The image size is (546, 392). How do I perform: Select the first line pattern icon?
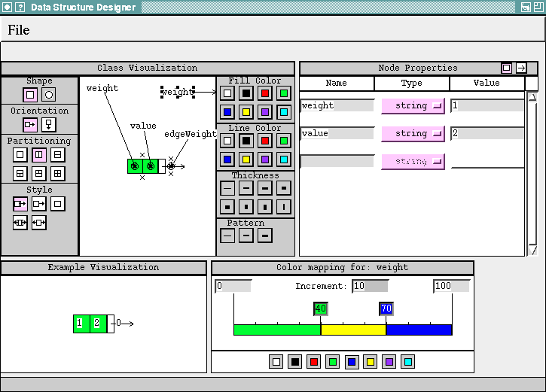(x=227, y=236)
